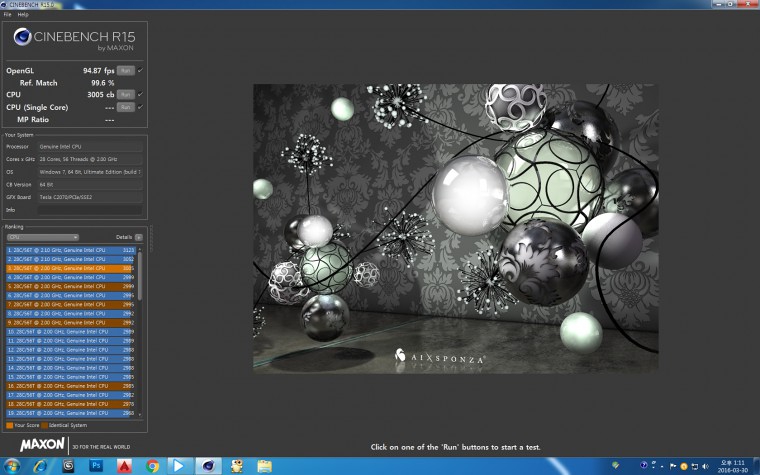760x475 pixels.
Task: Click the OpenGL score 94.87 fps
Action: point(98,71)
